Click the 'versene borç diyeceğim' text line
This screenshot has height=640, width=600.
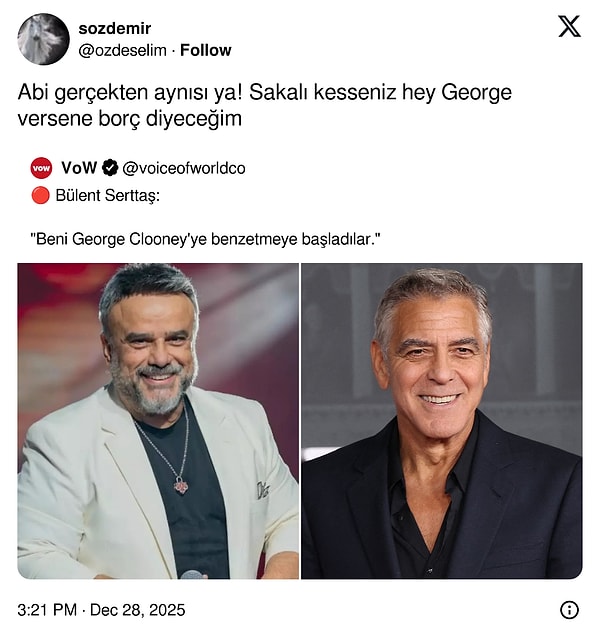(x=130, y=118)
